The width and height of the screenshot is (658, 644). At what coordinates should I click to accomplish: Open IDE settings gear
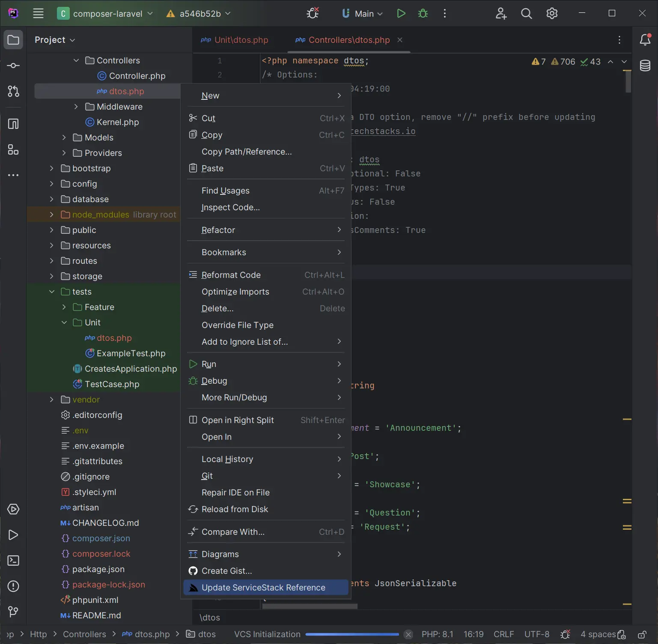point(552,13)
